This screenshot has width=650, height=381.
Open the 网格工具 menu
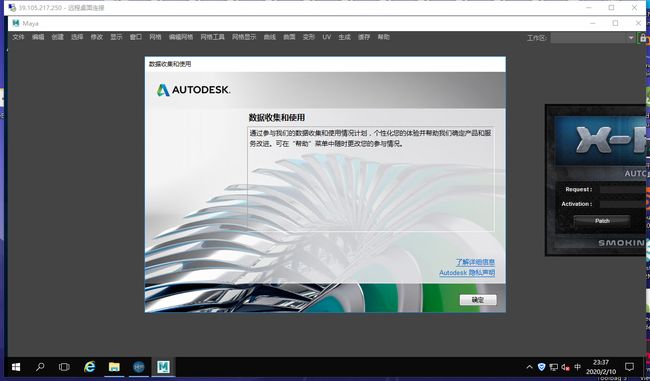coord(212,37)
